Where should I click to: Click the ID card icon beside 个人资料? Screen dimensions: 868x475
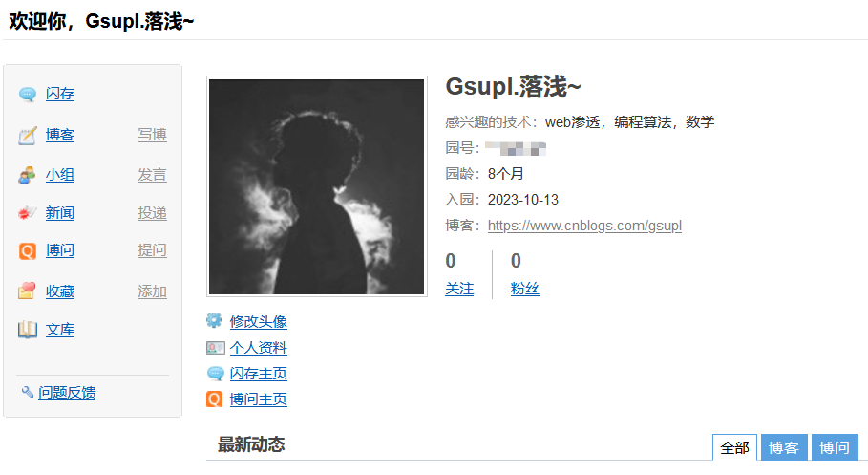tap(215, 348)
